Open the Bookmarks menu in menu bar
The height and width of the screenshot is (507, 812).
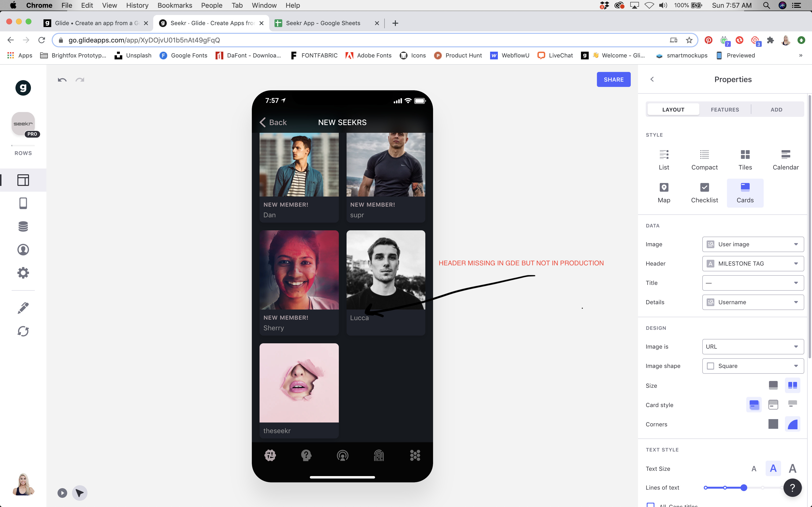coord(174,5)
